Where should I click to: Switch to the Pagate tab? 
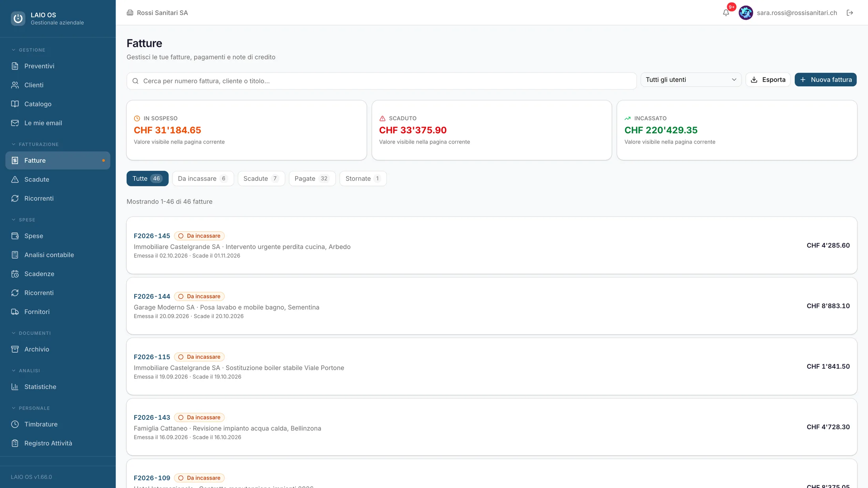point(312,179)
